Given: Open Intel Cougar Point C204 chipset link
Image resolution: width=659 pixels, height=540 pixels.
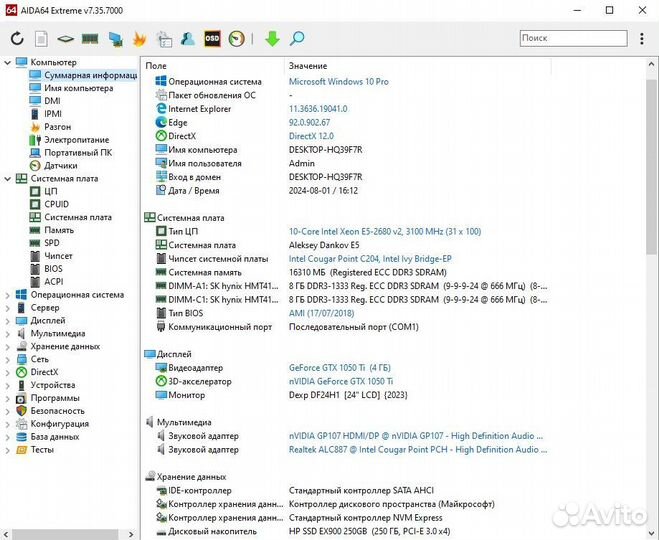Looking at the screenshot, I should pos(370,259).
